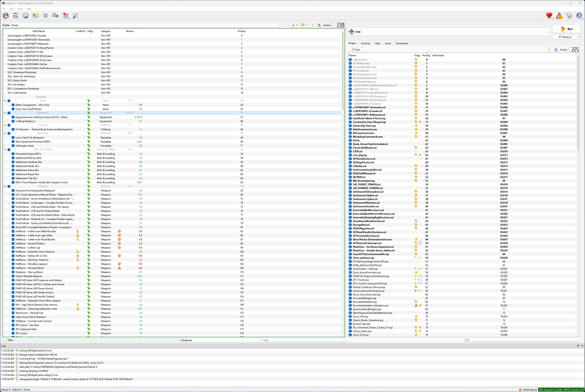Open the Nexus website via the globe toolbar icon
The width and height of the screenshot is (585, 392).
coord(26,15)
